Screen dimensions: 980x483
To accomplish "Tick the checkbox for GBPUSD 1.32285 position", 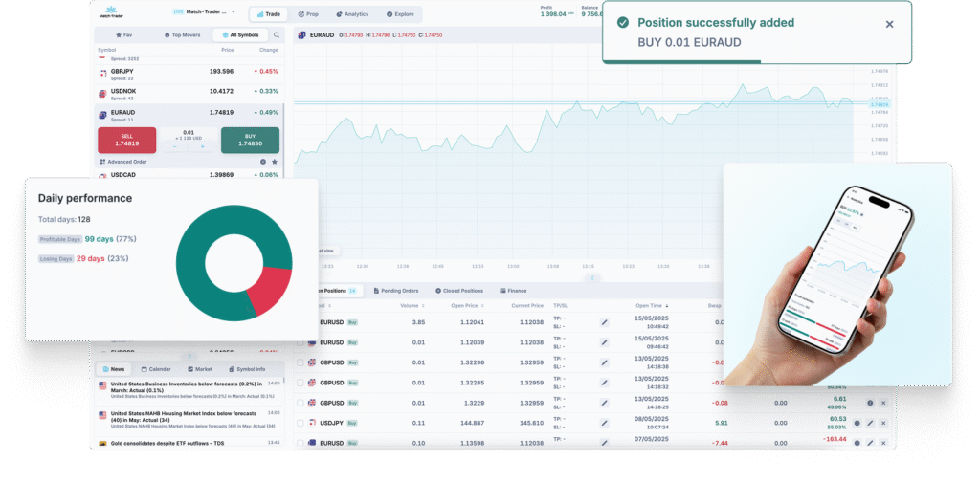I will [301, 383].
